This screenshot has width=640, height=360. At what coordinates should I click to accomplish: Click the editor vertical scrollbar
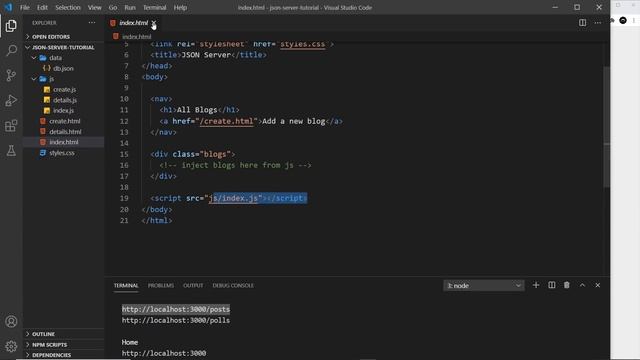point(607,127)
